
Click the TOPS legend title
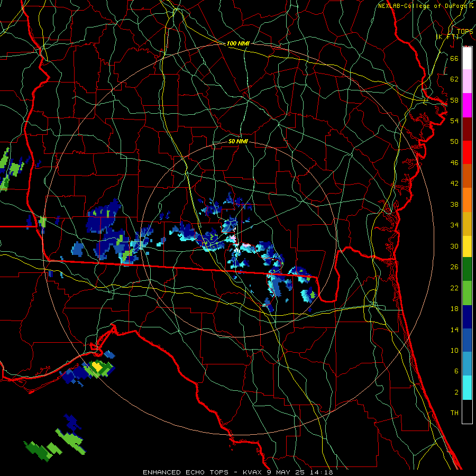pyautogui.click(x=465, y=31)
